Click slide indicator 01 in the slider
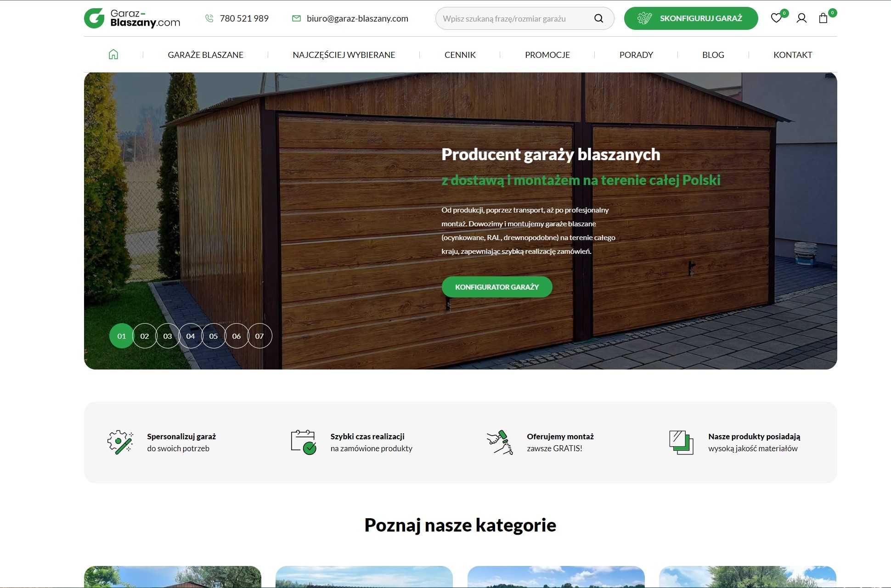The image size is (891, 588). pyautogui.click(x=121, y=336)
